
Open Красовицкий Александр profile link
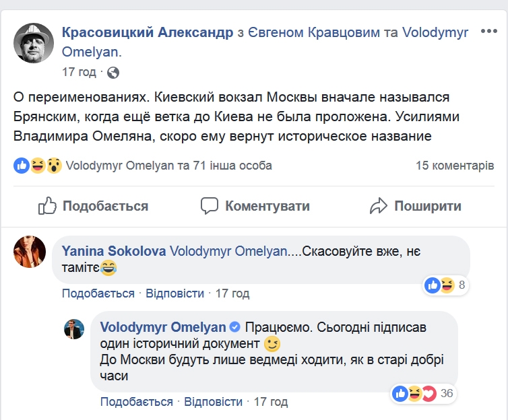pyautogui.click(x=144, y=32)
